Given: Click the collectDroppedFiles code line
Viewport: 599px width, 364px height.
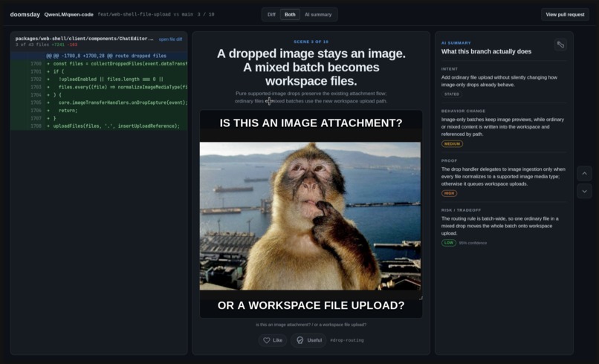Looking at the screenshot, I should 99,64.
